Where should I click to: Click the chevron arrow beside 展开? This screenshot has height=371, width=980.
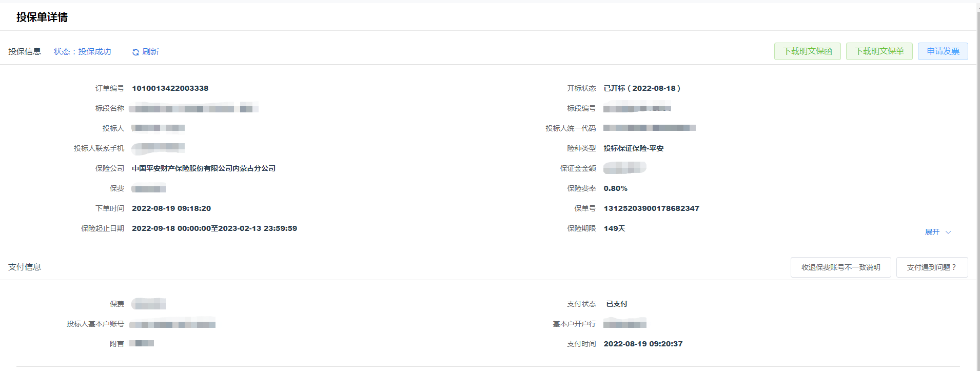point(948,232)
